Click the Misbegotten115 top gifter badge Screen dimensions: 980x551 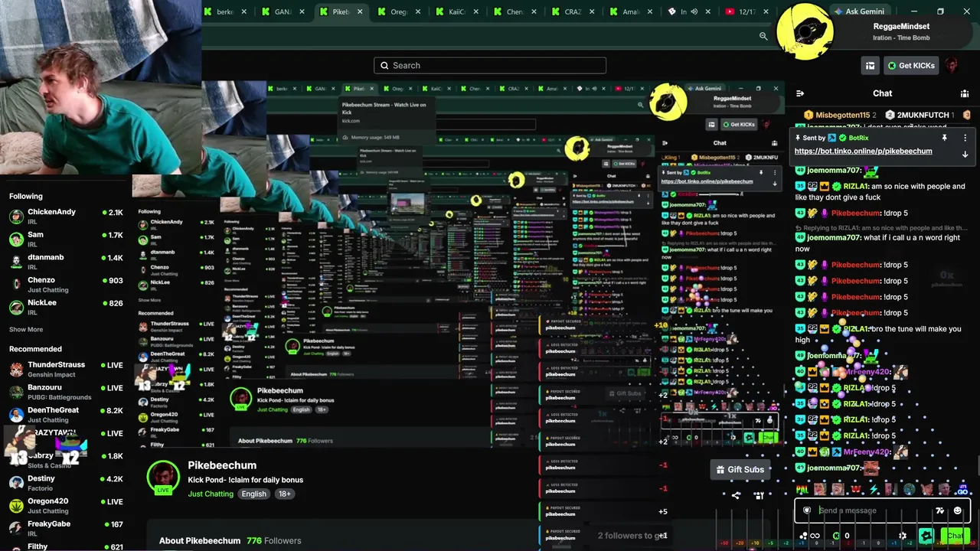pyautogui.click(x=841, y=115)
